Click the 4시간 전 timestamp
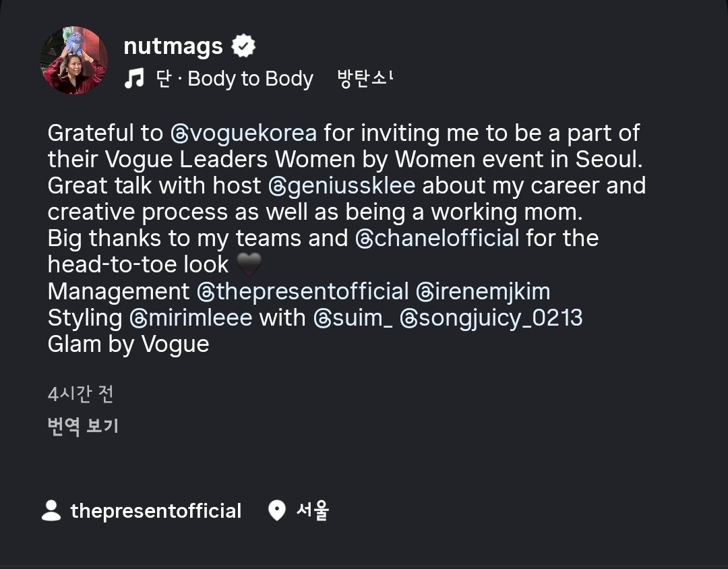 (80, 394)
